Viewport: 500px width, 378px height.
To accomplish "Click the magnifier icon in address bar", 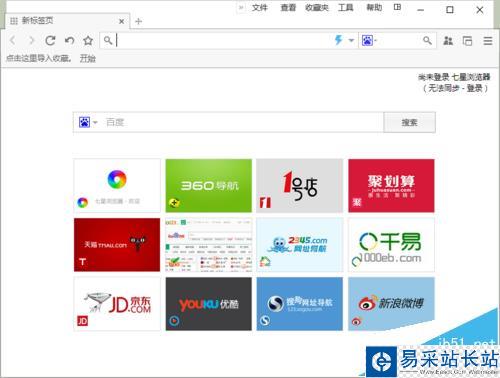I will (108, 41).
